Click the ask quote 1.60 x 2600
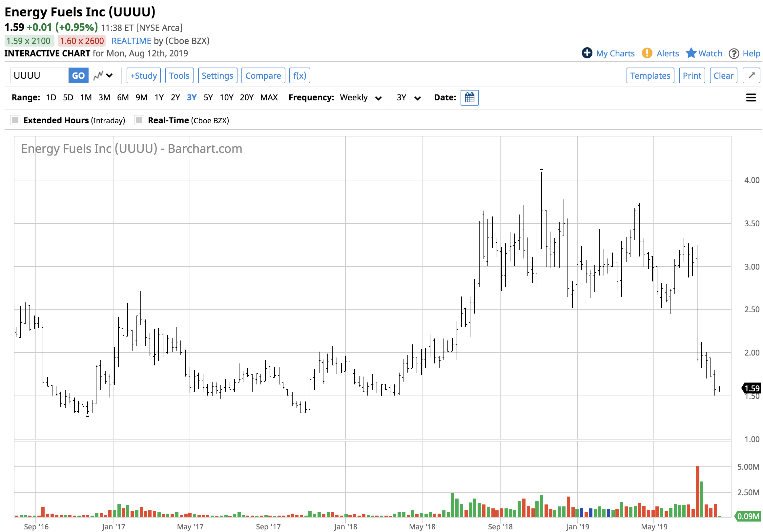Viewport: 763px width, 532px height. click(82, 41)
